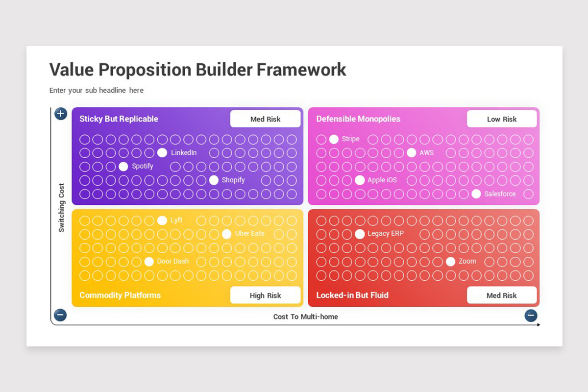This screenshot has width=588, height=392.
Task: Click the Low Risk button
Action: (502, 119)
